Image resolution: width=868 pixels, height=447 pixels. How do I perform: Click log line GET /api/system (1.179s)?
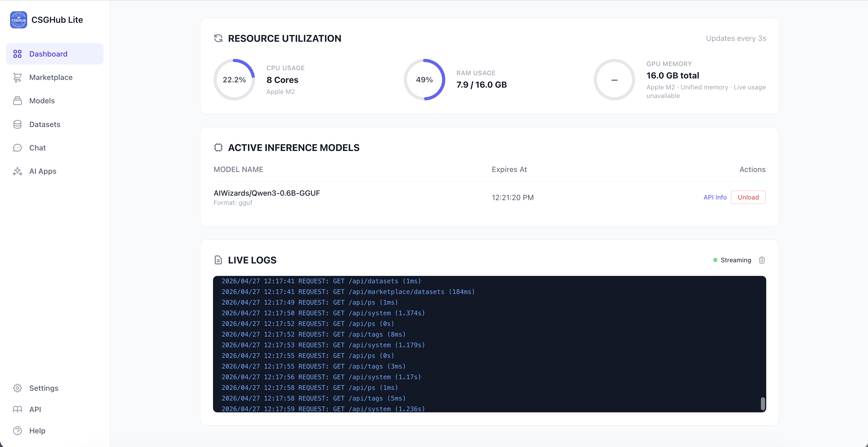click(323, 345)
